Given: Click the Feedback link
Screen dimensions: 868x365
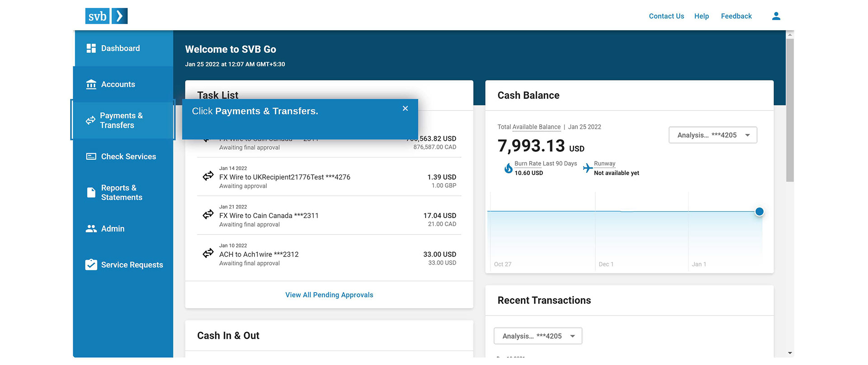Looking at the screenshot, I should coord(736,16).
